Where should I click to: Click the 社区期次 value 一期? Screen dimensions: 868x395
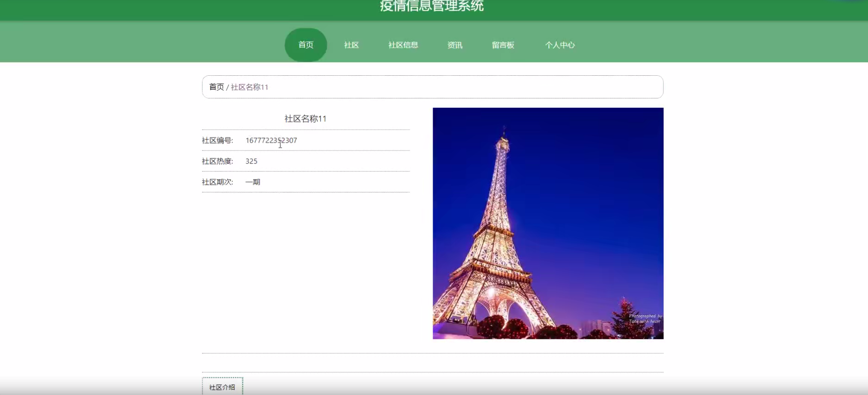(253, 182)
